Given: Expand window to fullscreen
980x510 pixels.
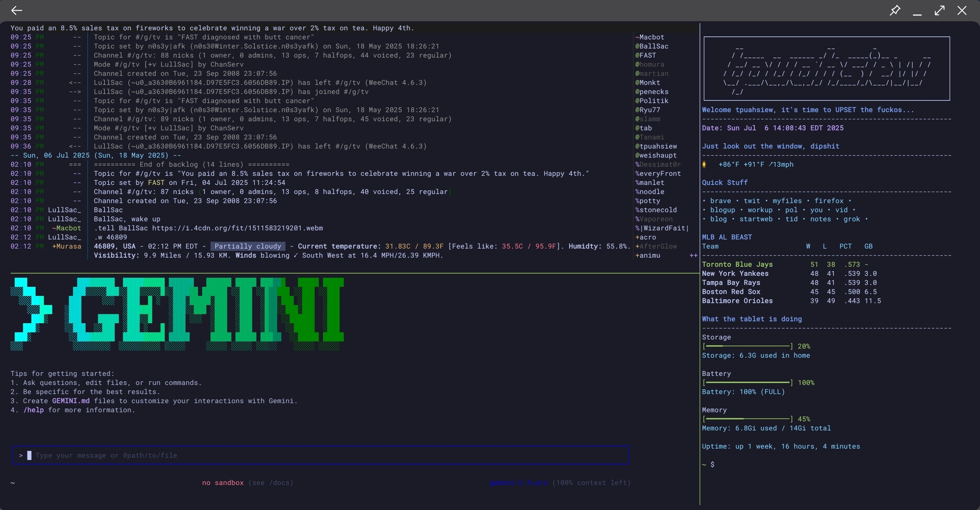Looking at the screenshot, I should 940,10.
